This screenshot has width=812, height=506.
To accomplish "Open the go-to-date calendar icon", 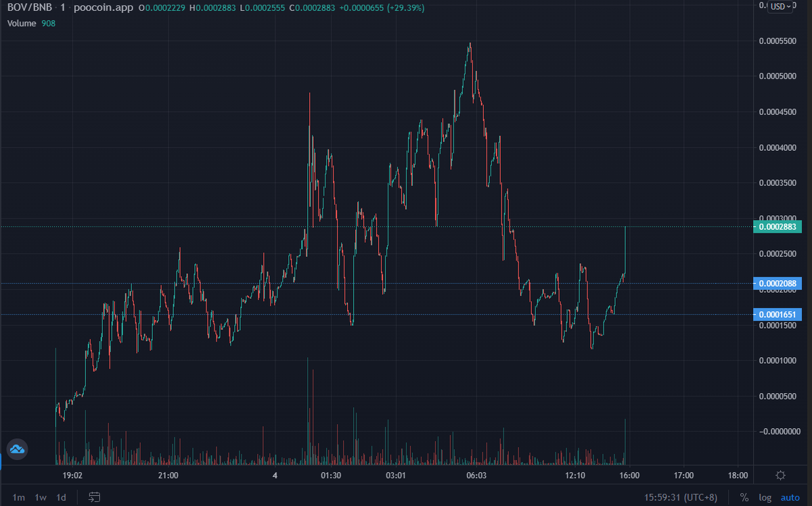I will pyautogui.click(x=94, y=497).
